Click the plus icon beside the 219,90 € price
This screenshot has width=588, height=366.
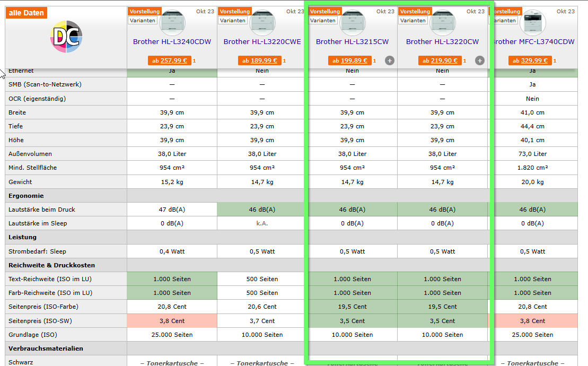(480, 60)
